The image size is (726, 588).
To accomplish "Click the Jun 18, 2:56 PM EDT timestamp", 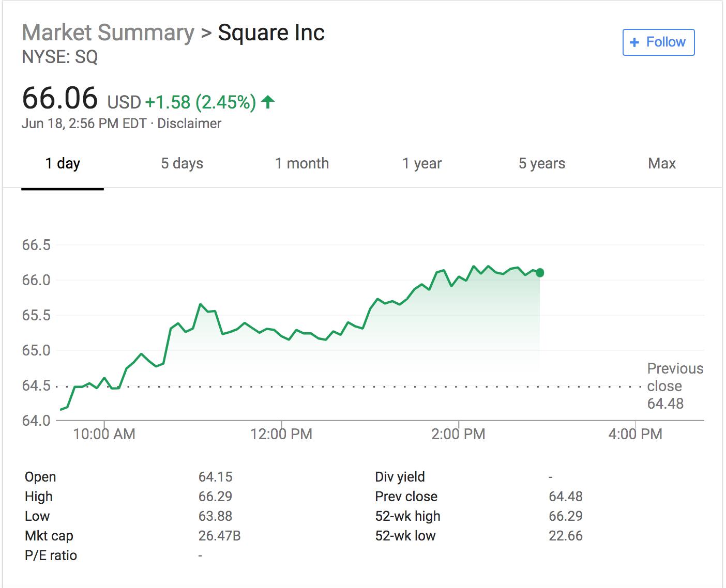I will click(84, 123).
